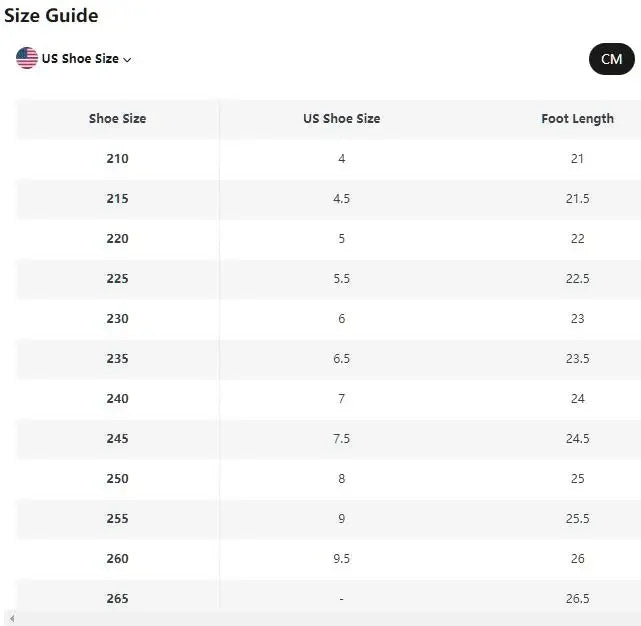The image size is (641, 626).
Task: Click US size 4.5 cell
Action: click(x=341, y=199)
